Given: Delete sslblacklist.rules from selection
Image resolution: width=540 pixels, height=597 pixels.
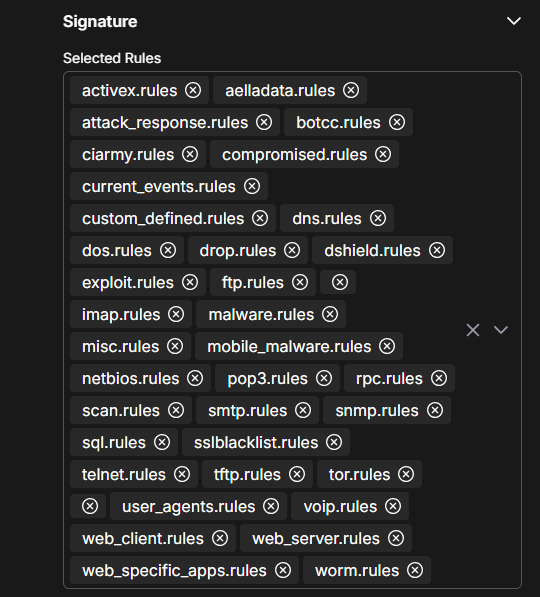Looking at the screenshot, I should coord(334,442).
